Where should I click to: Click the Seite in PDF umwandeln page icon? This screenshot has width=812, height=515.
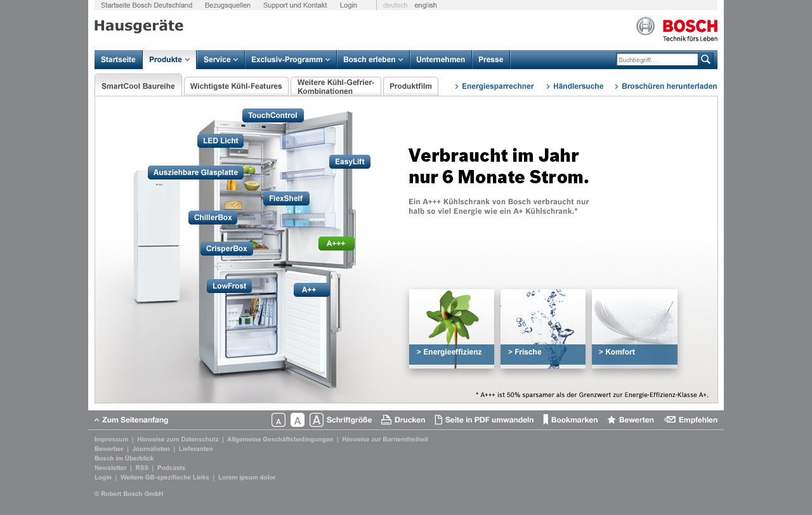click(438, 419)
